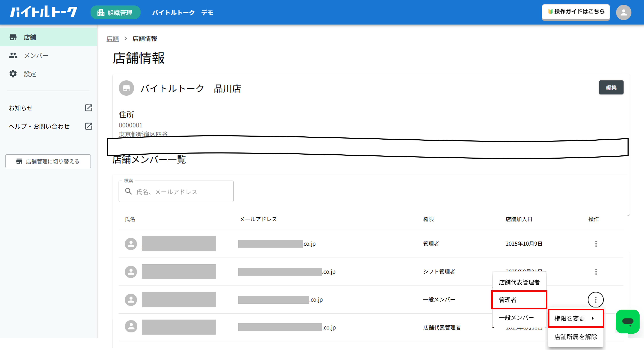Viewport: 644px width, 350px height.
Task: Open three-dot menu for 管理者 row
Action: 596,244
